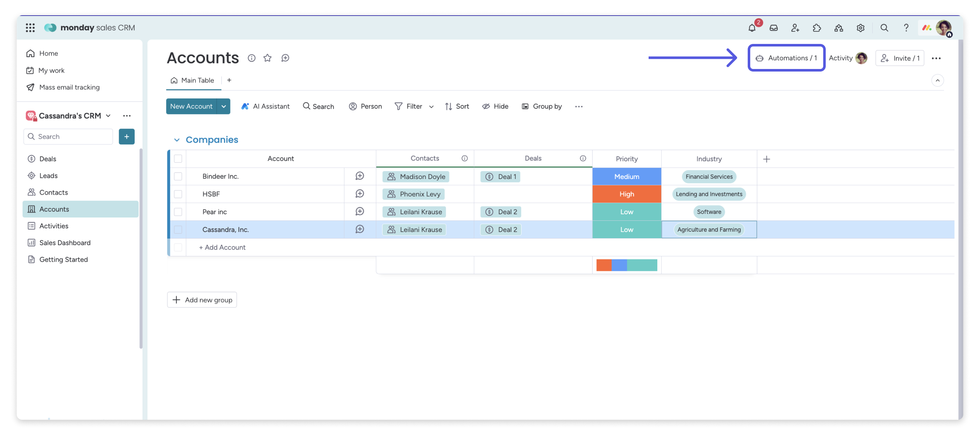This screenshot has height=435, width=980.
Task: Open Mass email tracking
Action: coord(63,87)
